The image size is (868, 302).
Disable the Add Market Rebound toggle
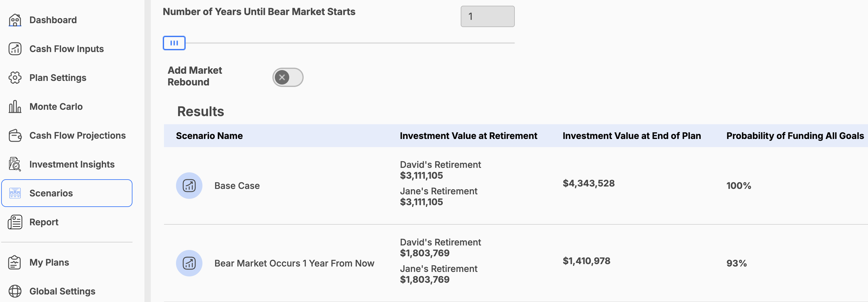point(288,77)
